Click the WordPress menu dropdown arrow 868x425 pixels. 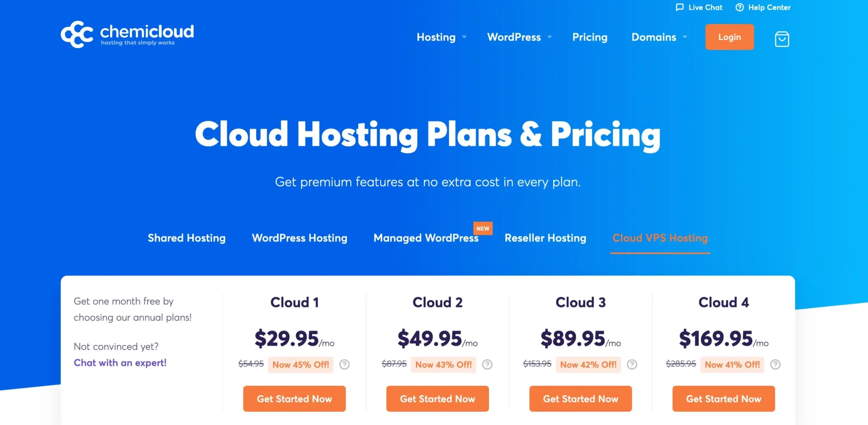tap(549, 38)
